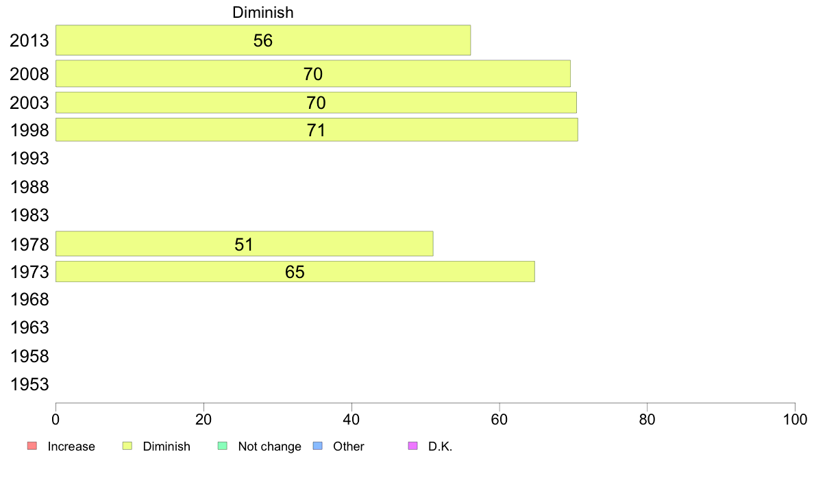This screenshot has height=504, width=814.
Task: Click the 1993 year axis label
Action: 29,159
